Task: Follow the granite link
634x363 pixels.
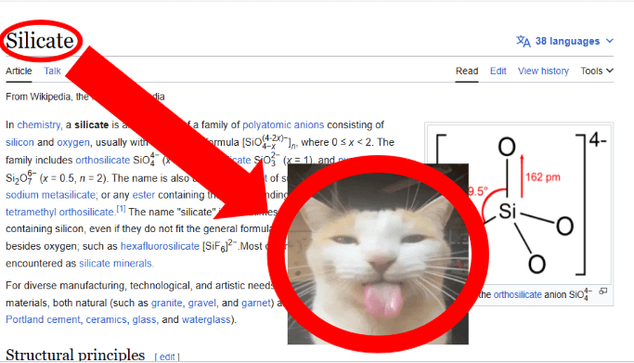Action: tap(167, 303)
